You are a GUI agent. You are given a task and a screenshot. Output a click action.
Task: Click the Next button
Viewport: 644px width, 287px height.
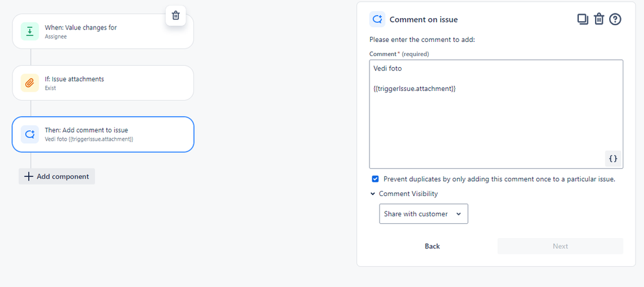click(560, 246)
